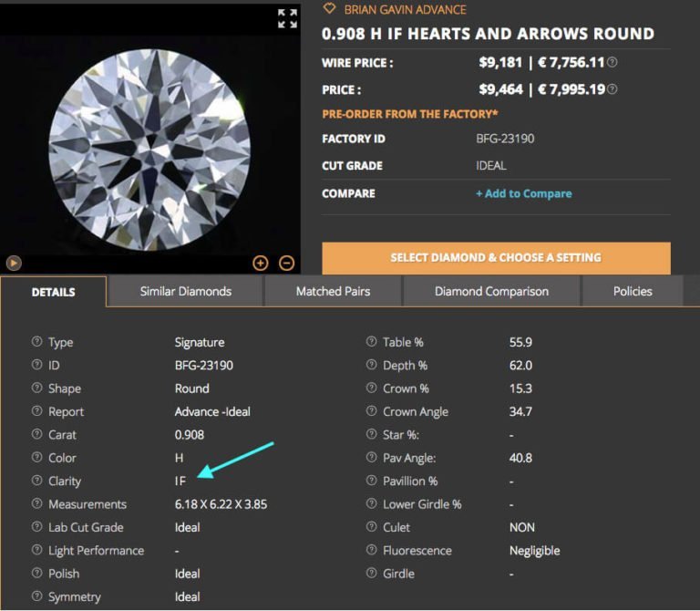
Task: Zoom out of the diamond image
Action: (286, 263)
